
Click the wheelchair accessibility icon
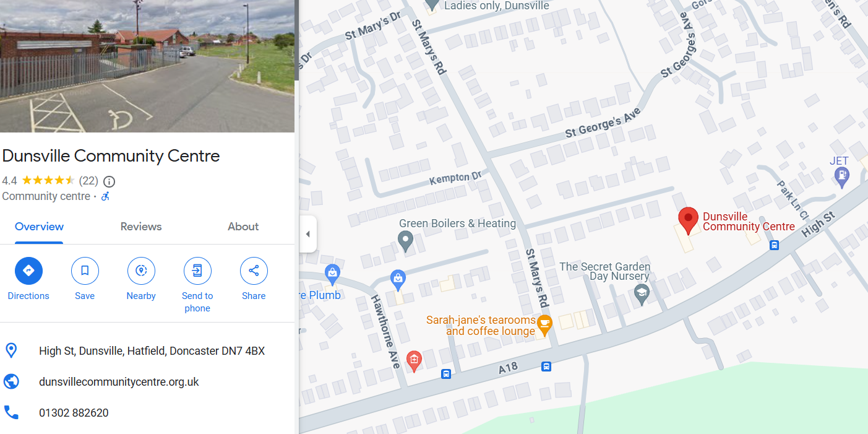tap(105, 196)
